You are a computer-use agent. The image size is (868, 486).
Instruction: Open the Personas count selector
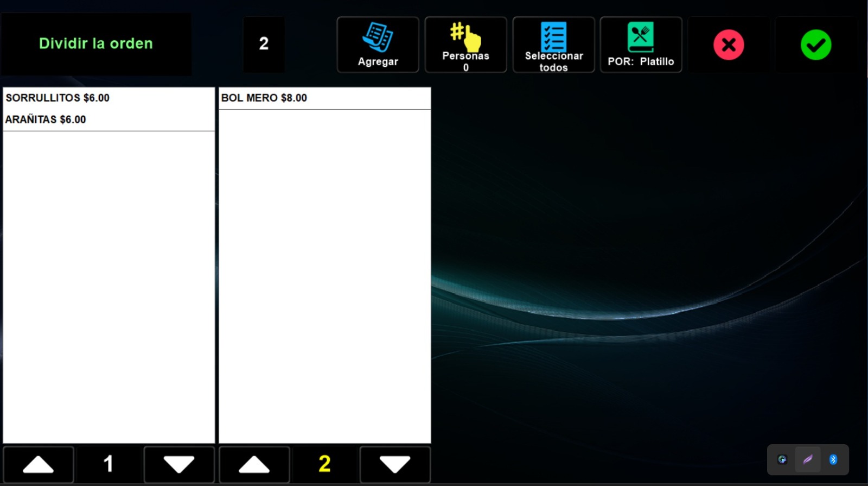(465, 45)
